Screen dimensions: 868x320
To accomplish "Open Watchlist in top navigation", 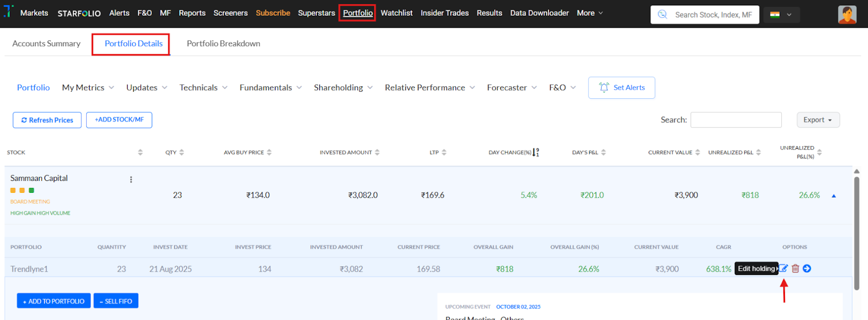I will [397, 13].
